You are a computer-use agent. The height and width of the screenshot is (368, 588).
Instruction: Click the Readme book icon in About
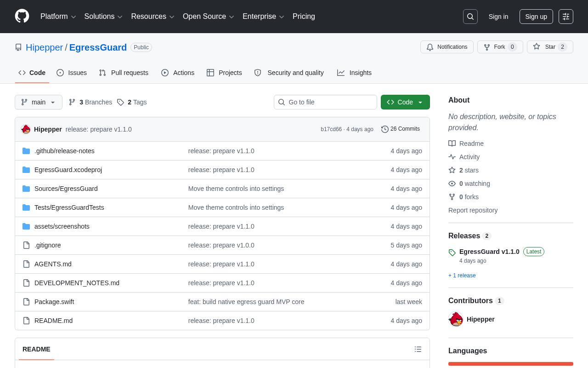click(452, 144)
